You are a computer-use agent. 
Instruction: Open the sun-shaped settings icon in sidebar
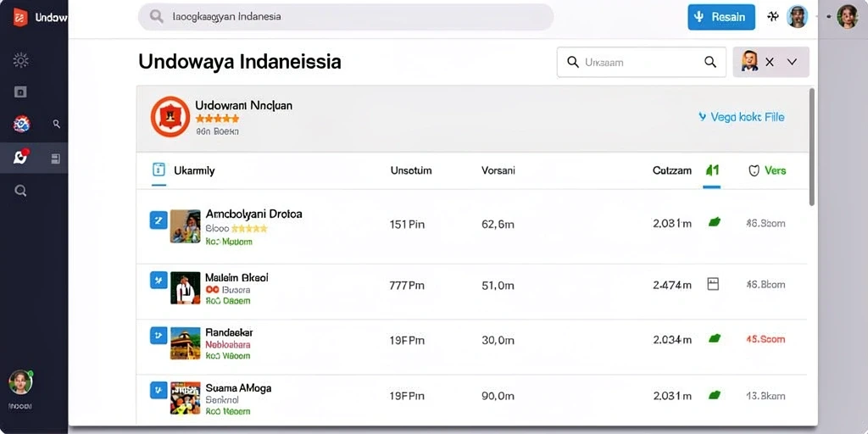pyautogui.click(x=20, y=60)
